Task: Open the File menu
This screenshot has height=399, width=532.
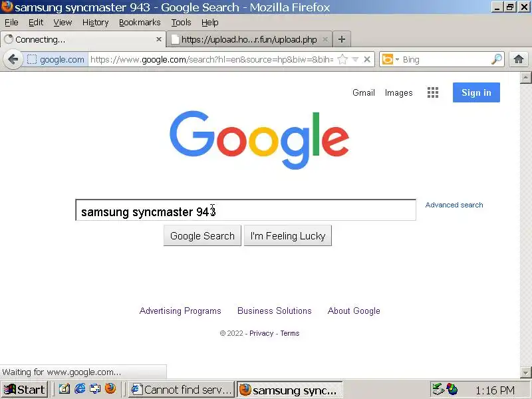Action: [x=11, y=23]
